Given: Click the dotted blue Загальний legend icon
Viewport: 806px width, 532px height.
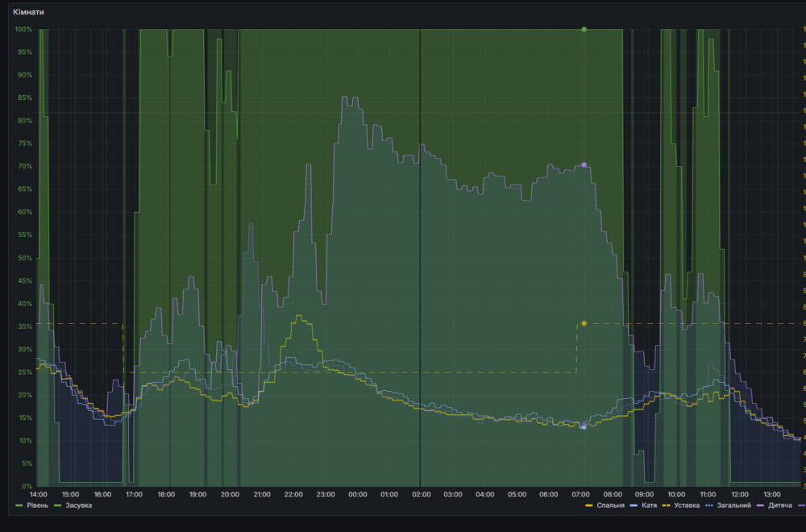Looking at the screenshot, I should coord(709,505).
